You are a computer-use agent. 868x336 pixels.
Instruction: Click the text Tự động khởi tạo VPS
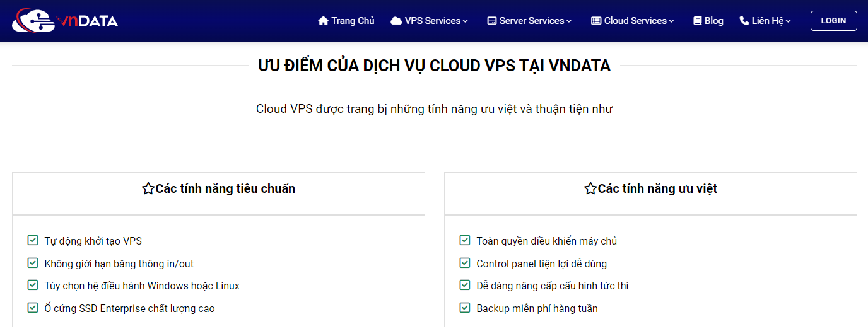tap(93, 241)
